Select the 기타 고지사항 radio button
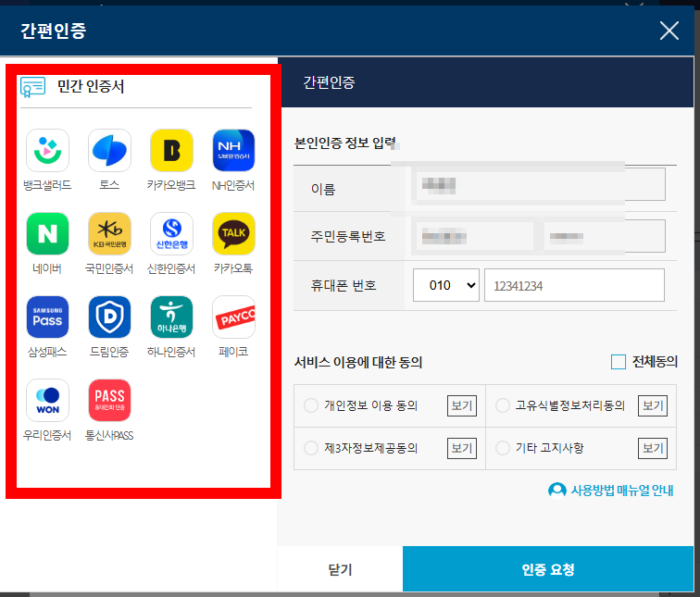 click(503, 448)
